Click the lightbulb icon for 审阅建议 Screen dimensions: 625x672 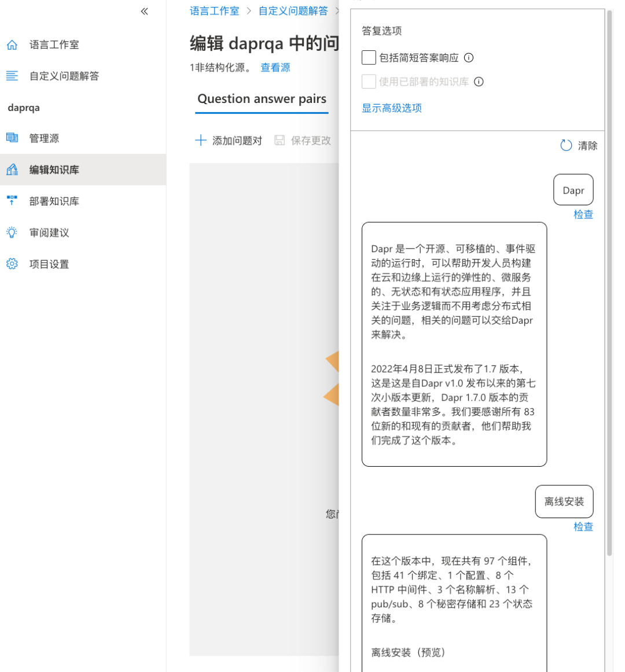12,232
